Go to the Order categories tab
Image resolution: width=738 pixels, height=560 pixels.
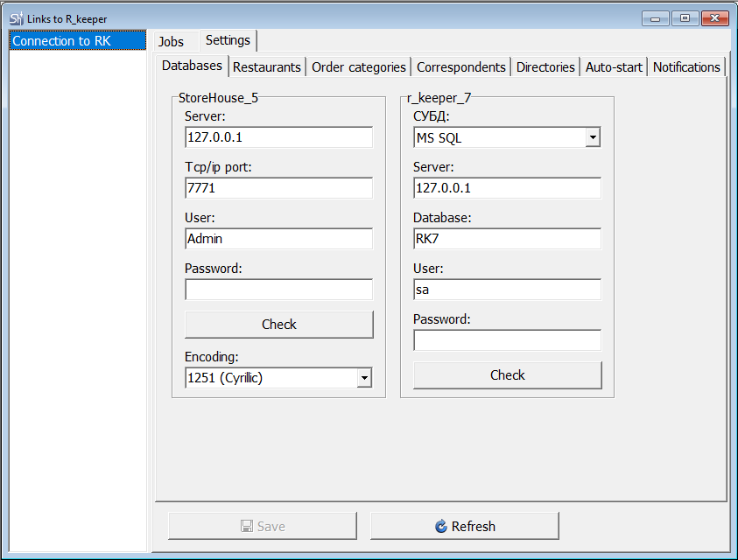click(x=359, y=67)
